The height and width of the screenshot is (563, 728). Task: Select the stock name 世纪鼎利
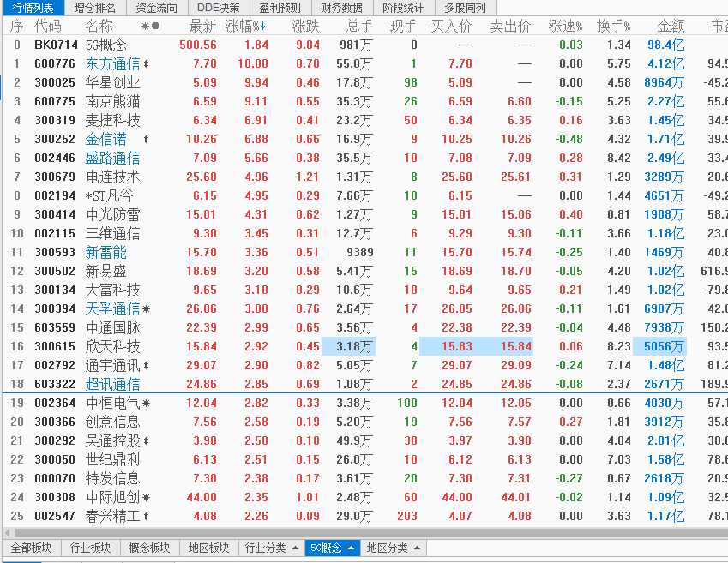pos(113,460)
